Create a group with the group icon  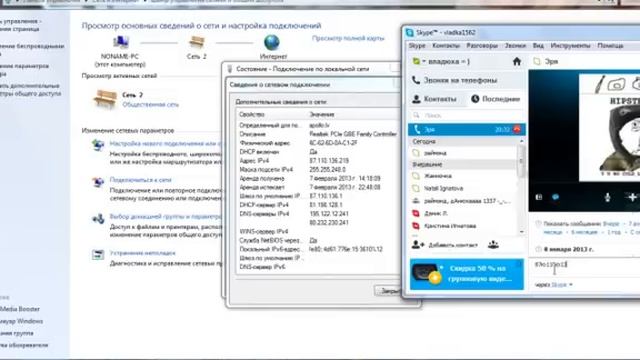[493, 245]
